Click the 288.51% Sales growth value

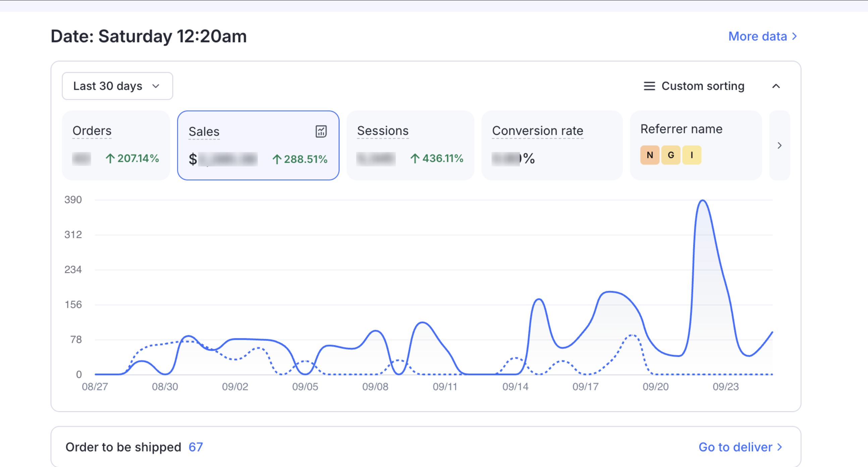(x=300, y=159)
